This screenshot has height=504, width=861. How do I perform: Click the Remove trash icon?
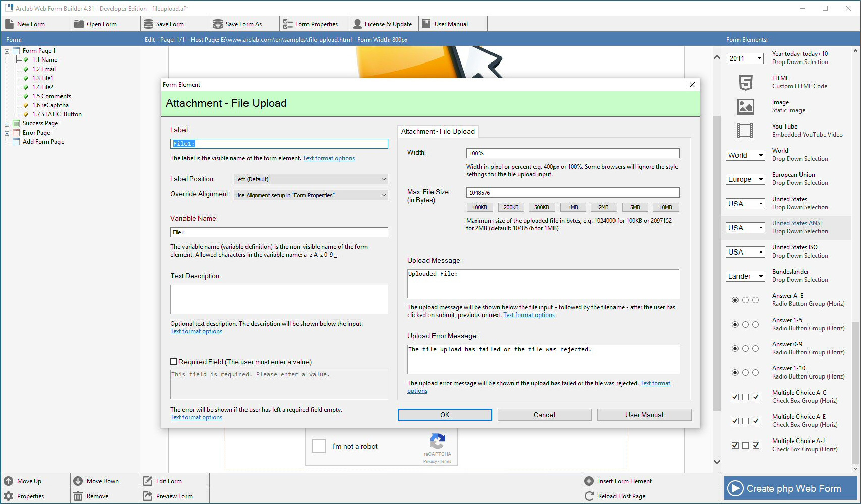pyautogui.click(x=78, y=496)
